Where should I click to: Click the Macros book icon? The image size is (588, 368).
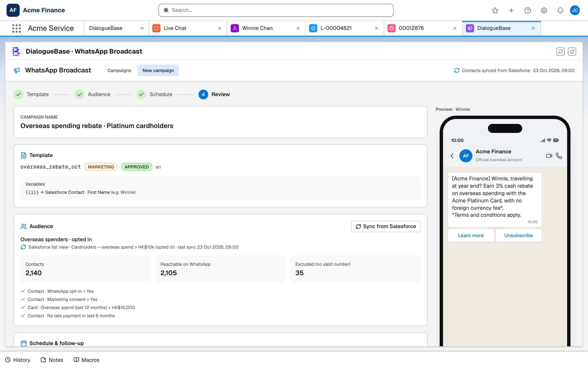tap(76, 360)
